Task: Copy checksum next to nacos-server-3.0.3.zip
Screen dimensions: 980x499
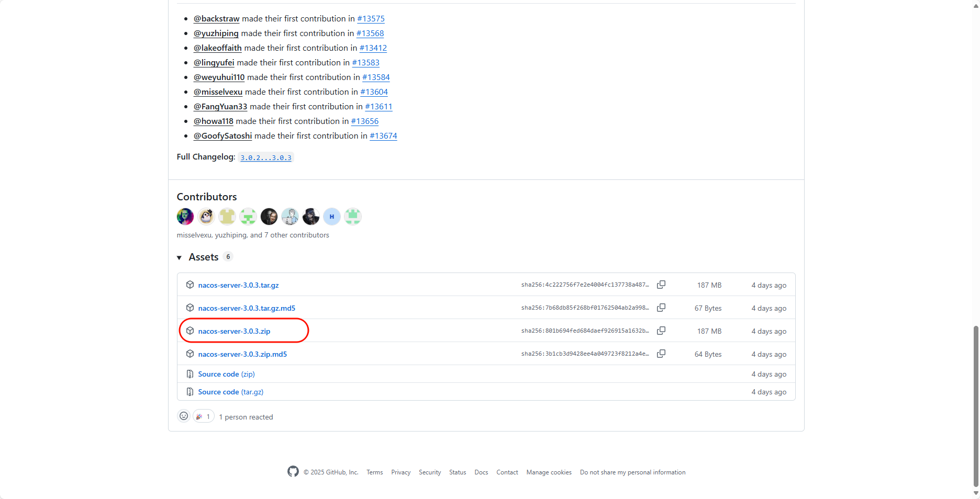Action: [661, 331]
